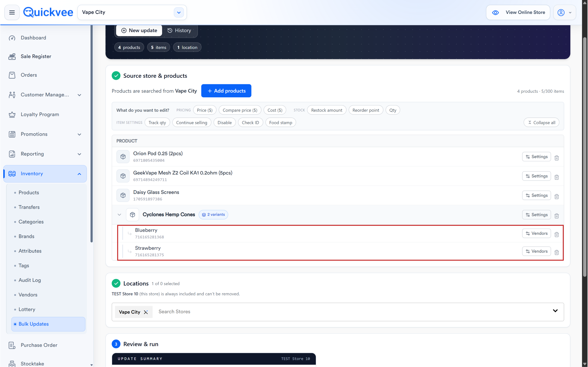Open Vendors for Strawberry variant

pyautogui.click(x=537, y=251)
